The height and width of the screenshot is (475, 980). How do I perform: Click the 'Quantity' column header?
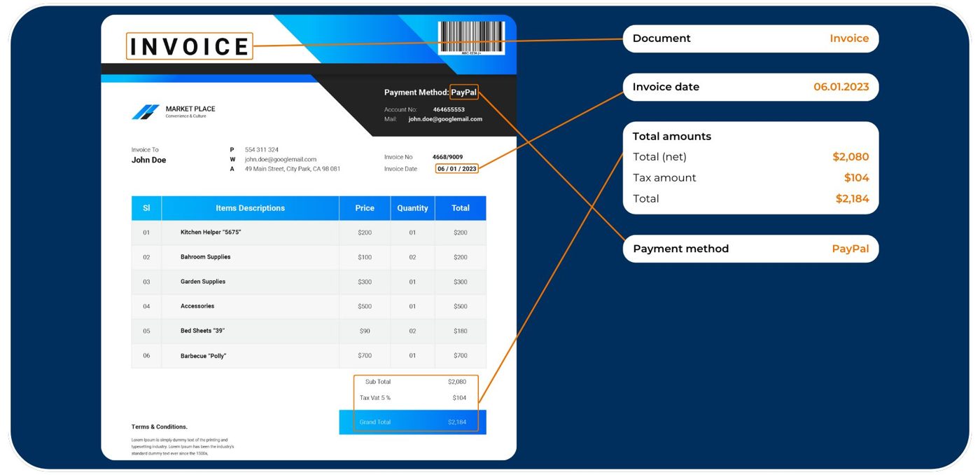(412, 208)
